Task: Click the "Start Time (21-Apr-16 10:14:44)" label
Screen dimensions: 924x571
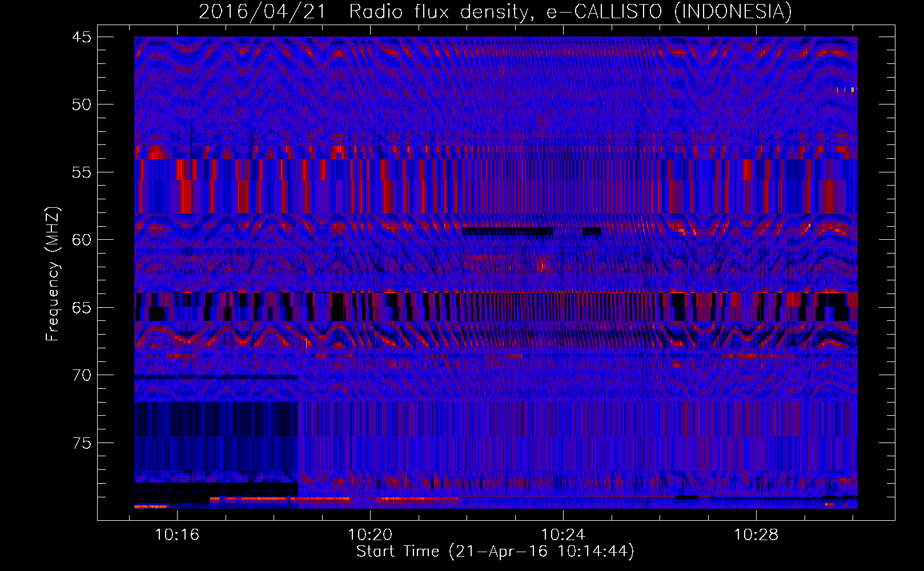Action: pyautogui.click(x=495, y=552)
